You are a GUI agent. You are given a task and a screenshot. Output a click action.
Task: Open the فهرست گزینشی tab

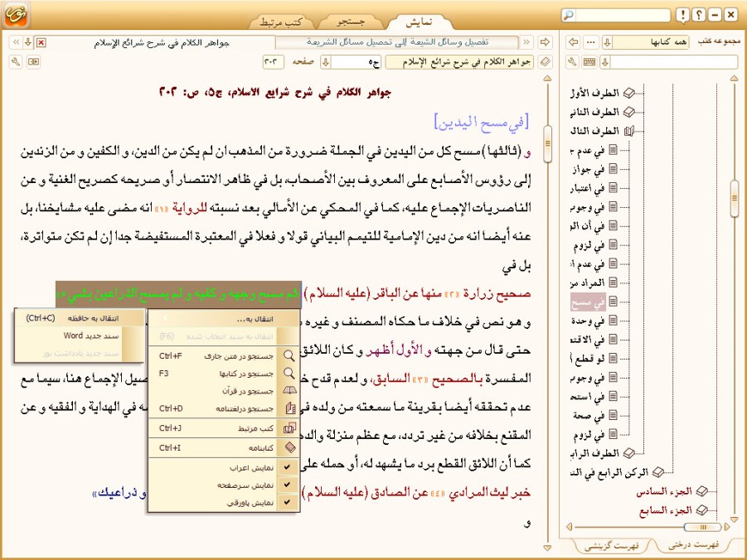pos(612,546)
